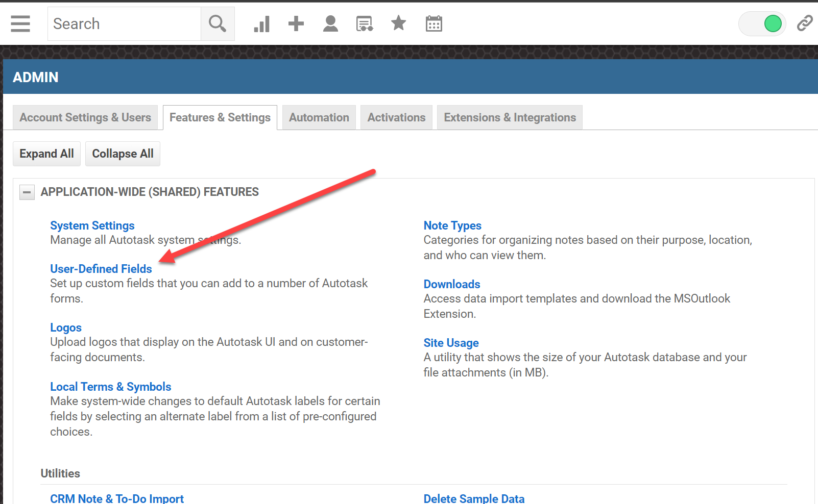The image size is (818, 504).
Task: Open User-Defined Fields link
Action: coord(101,269)
